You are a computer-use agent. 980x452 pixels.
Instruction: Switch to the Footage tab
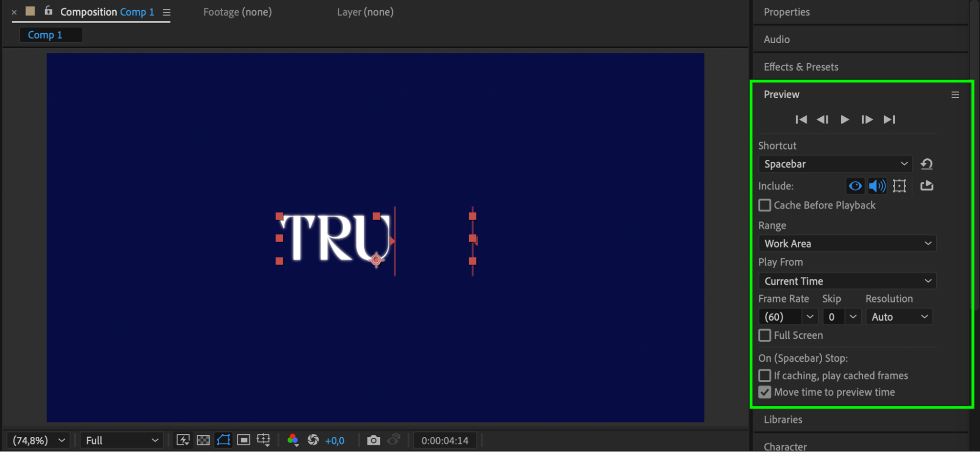point(237,12)
